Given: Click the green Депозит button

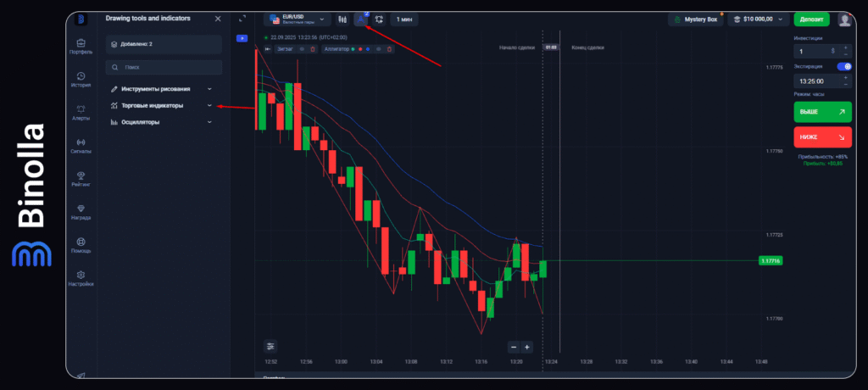Looking at the screenshot, I should [811, 19].
